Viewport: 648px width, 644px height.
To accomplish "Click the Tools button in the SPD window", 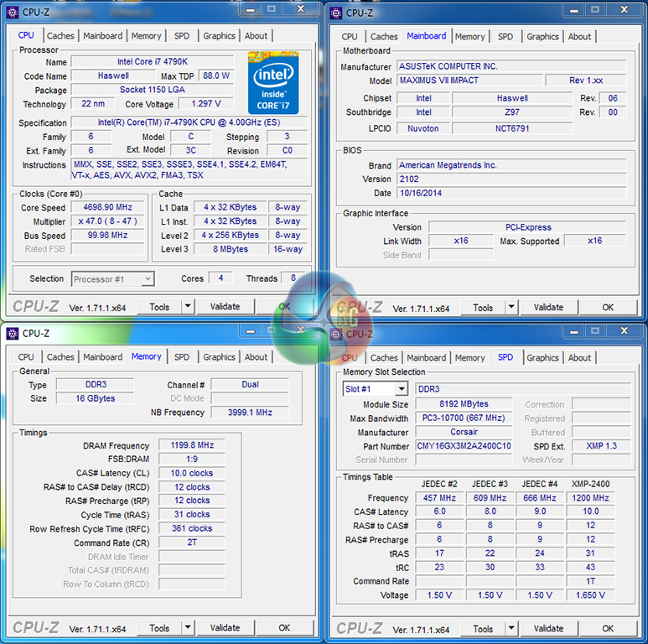I will pos(483,628).
